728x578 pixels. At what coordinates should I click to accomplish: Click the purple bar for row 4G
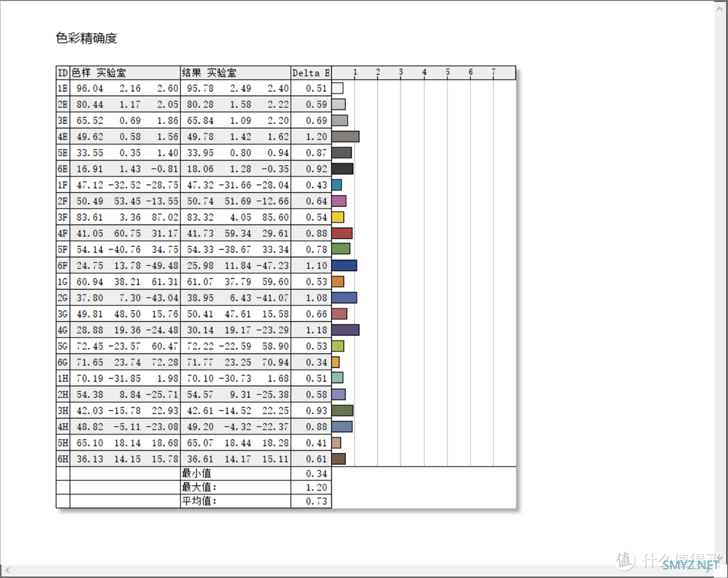[x=345, y=330]
